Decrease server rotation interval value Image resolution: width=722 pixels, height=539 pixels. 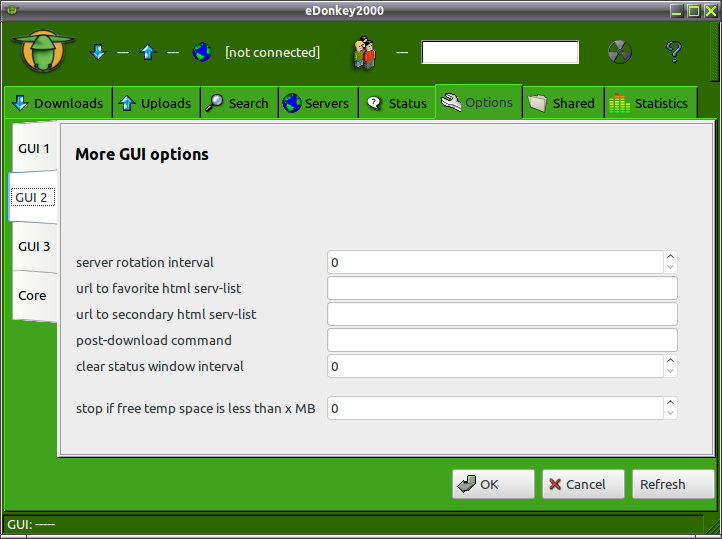[670, 267]
